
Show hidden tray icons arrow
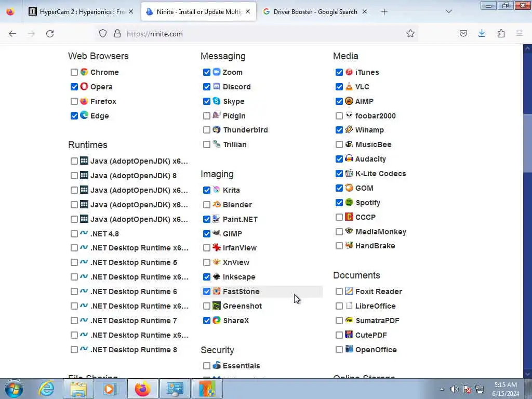pos(442,389)
